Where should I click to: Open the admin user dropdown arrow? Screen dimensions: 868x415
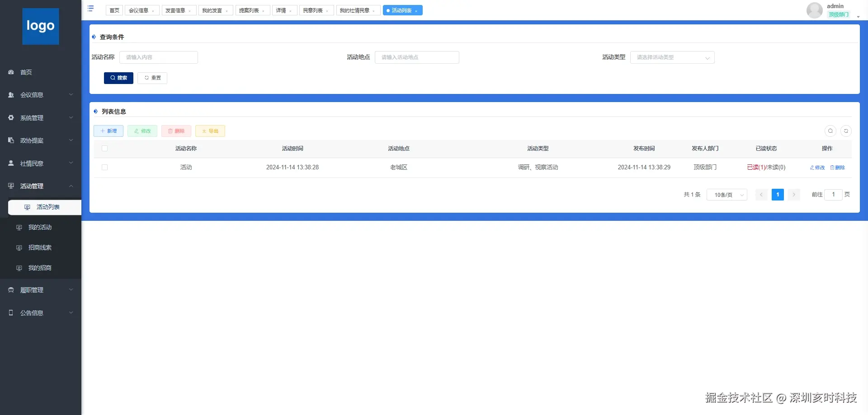point(858,17)
